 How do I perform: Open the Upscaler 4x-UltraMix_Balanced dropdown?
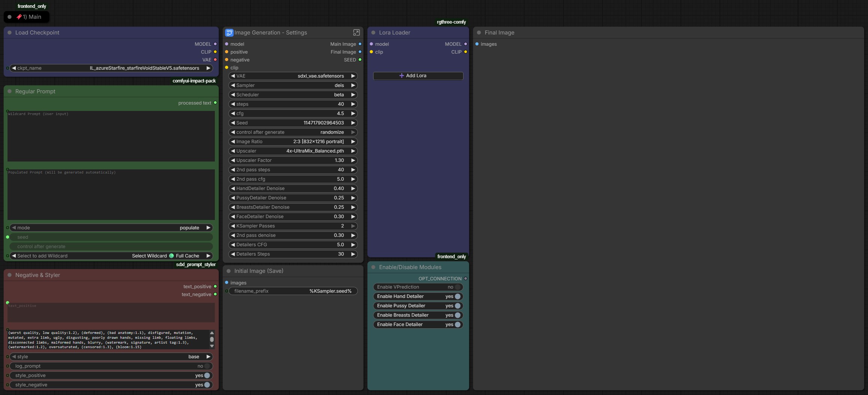click(293, 151)
